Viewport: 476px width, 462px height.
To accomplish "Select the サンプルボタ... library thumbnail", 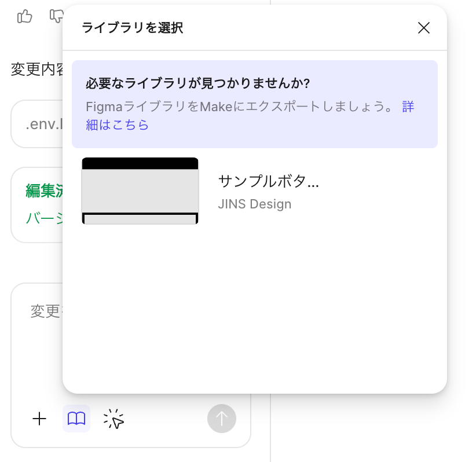I will pos(140,190).
